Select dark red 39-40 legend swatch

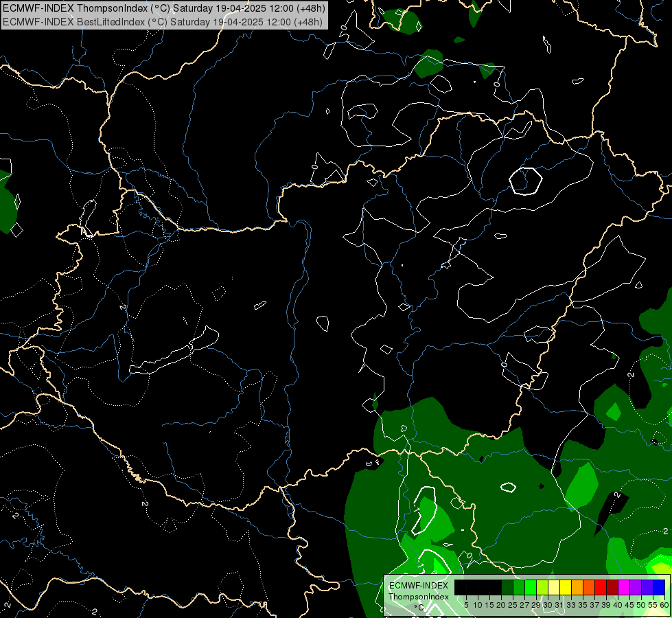coord(612,587)
